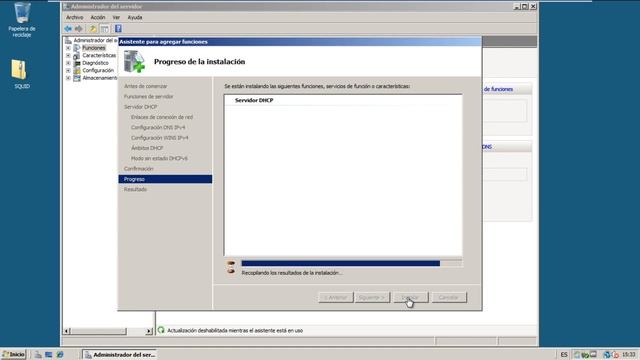Click the Almacenamiento node icon in tree
This screenshot has width=640, height=360.
[x=77, y=78]
